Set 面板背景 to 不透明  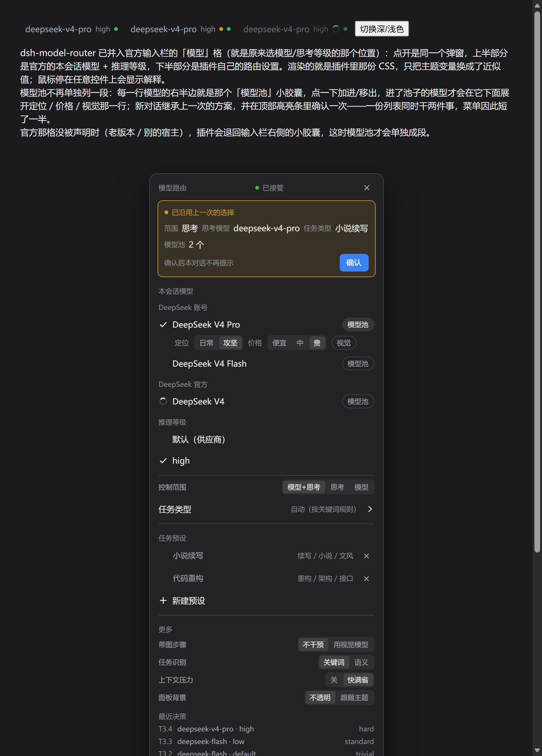click(x=320, y=698)
